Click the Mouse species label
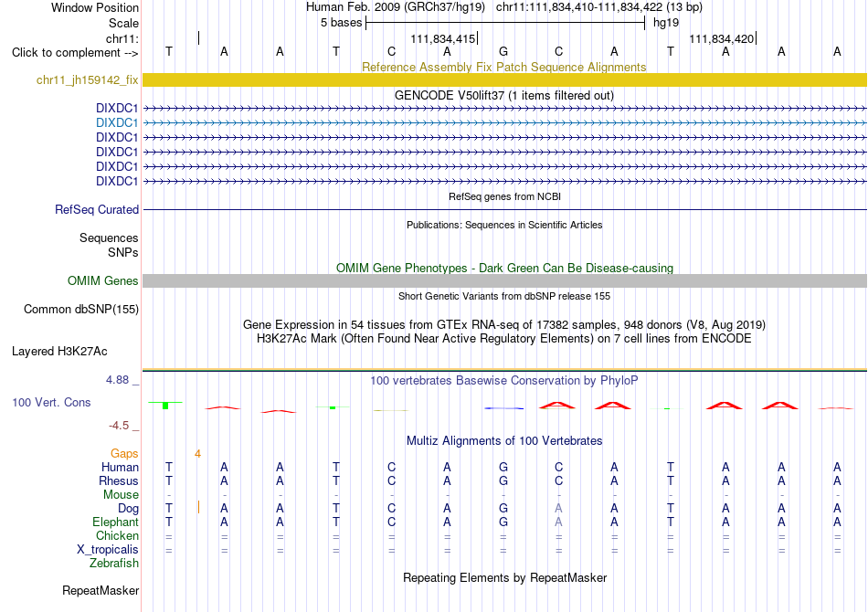Screen dimensions: 868x612 point(121,495)
